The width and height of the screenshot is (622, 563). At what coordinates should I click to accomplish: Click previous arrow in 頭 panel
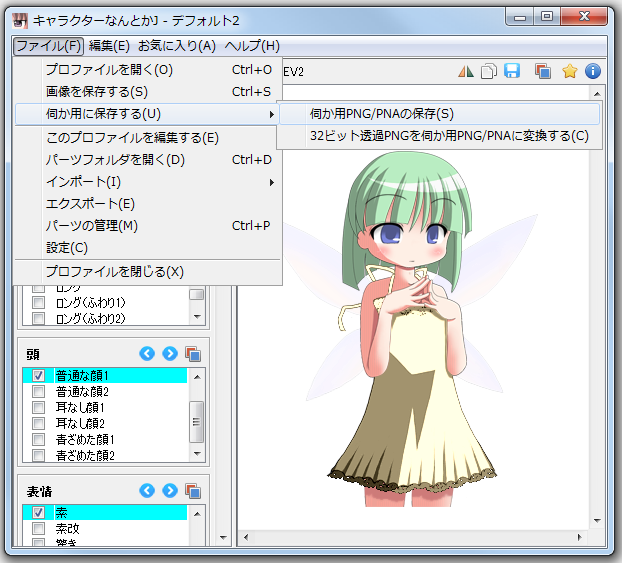[147, 353]
